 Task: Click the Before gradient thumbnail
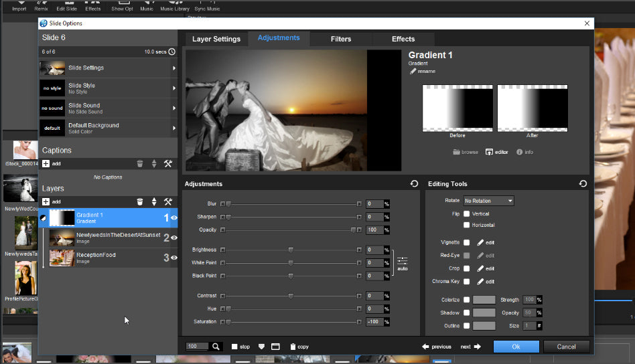coord(457,108)
